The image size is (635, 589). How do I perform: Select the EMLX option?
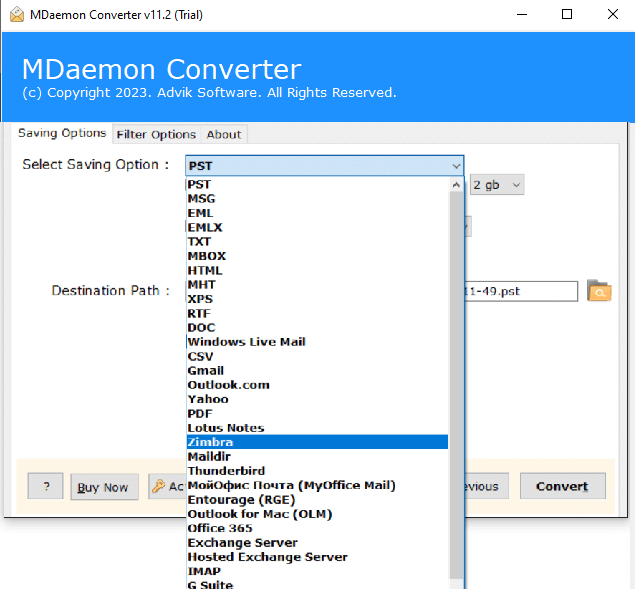(318, 227)
